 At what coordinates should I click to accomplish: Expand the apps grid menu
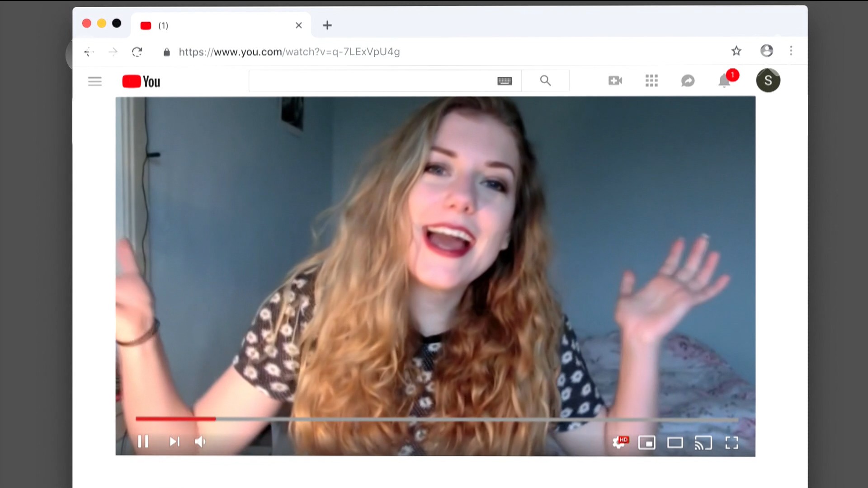651,81
